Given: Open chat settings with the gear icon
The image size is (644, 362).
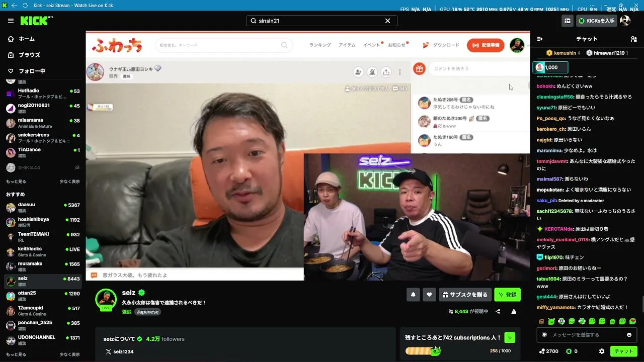Looking at the screenshot, I should [x=602, y=351].
